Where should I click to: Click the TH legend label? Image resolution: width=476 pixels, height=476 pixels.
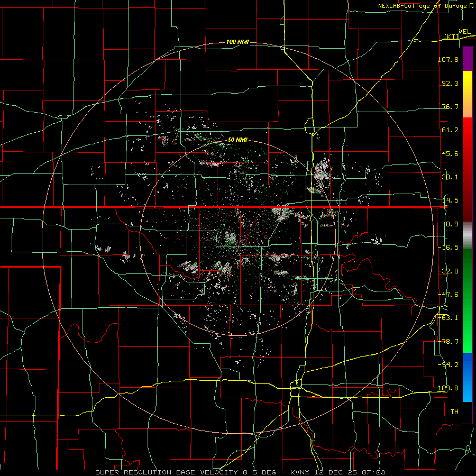click(x=454, y=411)
